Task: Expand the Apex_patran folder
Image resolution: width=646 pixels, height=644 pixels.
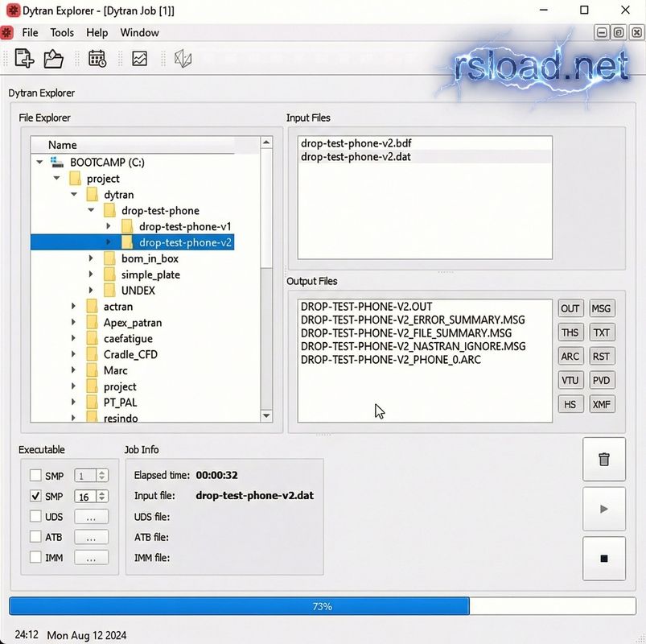Action: click(74, 323)
